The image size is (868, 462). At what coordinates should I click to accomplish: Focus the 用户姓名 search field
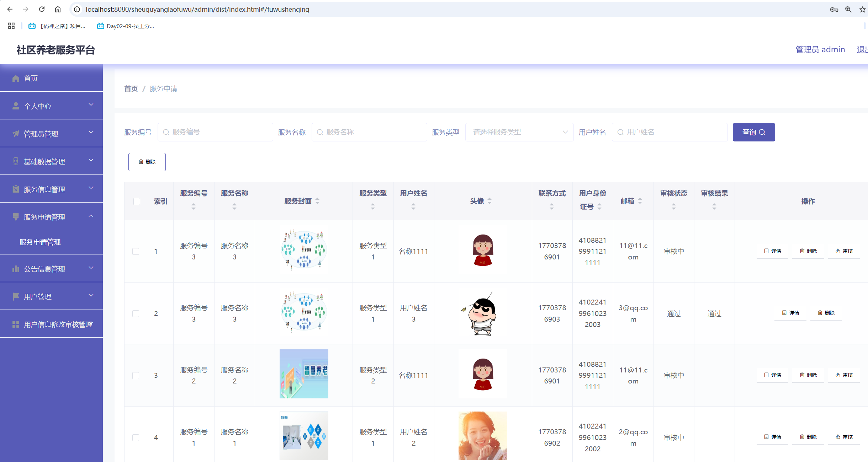pyautogui.click(x=669, y=132)
